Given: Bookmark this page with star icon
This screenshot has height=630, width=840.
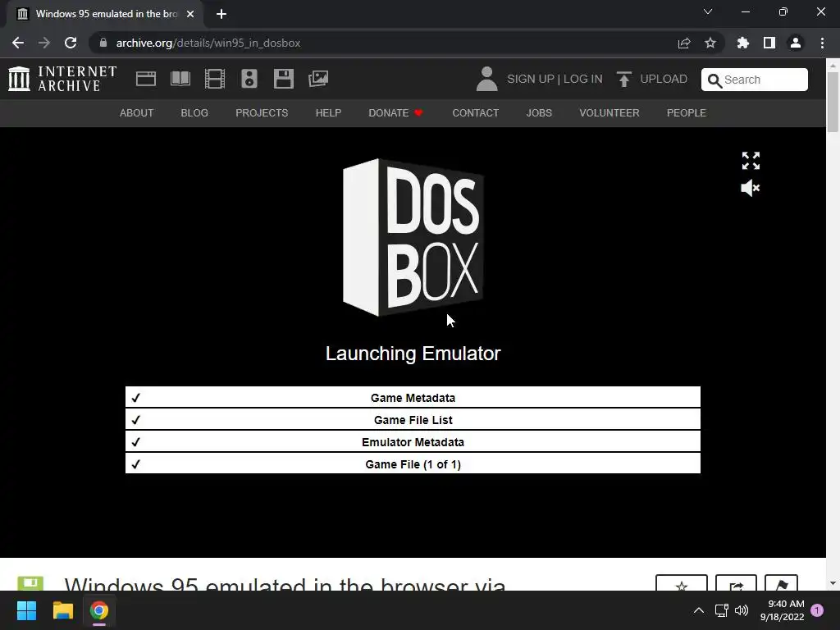Looking at the screenshot, I should [x=710, y=43].
